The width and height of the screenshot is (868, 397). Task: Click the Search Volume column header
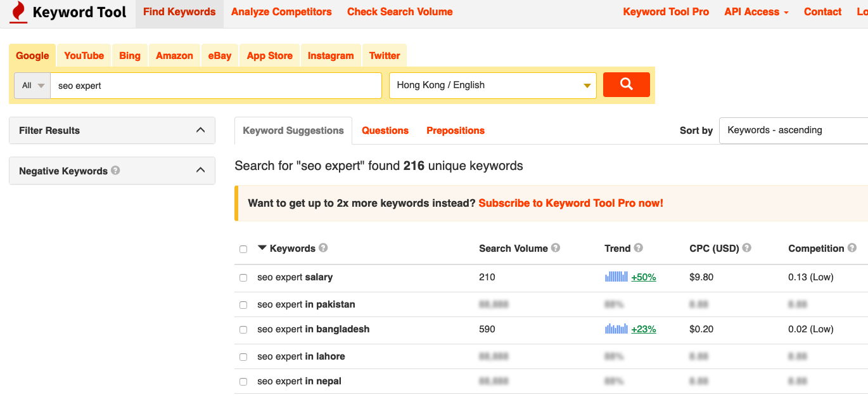tap(513, 249)
